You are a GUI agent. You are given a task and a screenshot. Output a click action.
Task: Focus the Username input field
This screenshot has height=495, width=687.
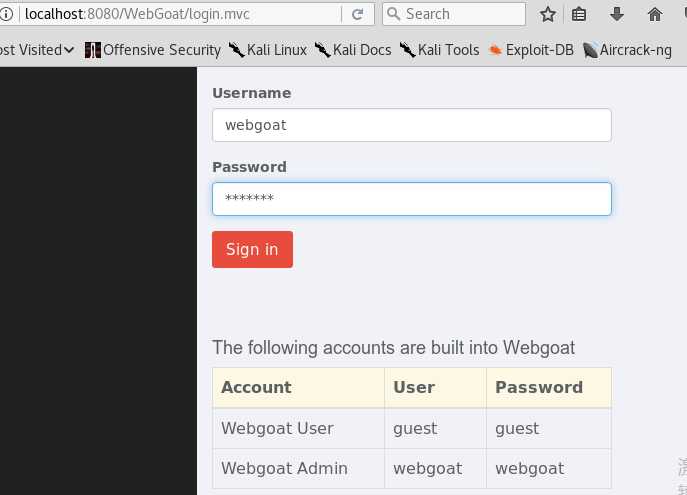click(x=411, y=125)
